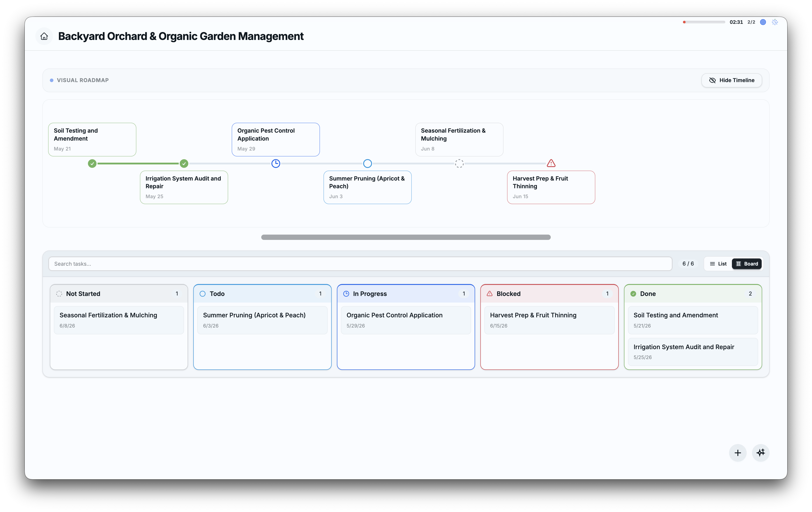This screenshot has width=812, height=512.
Task: Click the plus add task button
Action: tap(738, 453)
